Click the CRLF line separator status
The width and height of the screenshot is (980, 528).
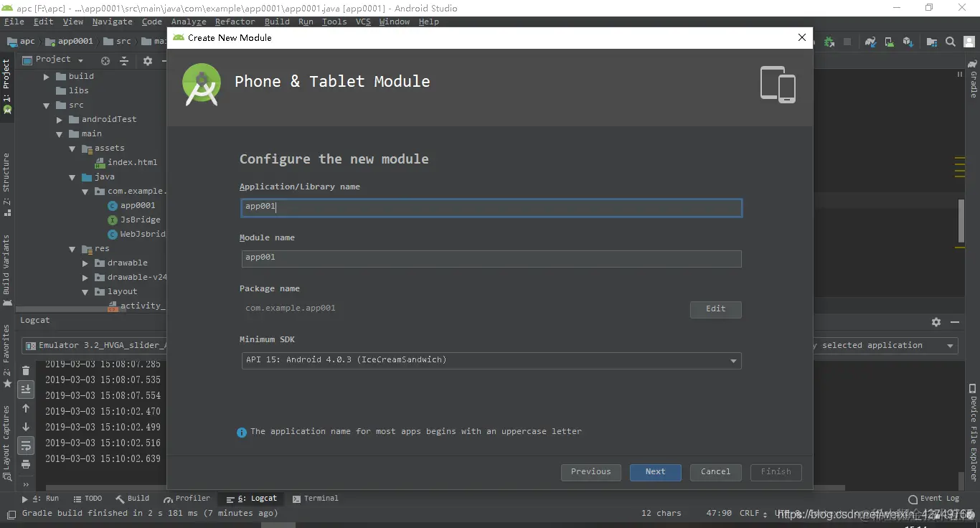coord(753,514)
